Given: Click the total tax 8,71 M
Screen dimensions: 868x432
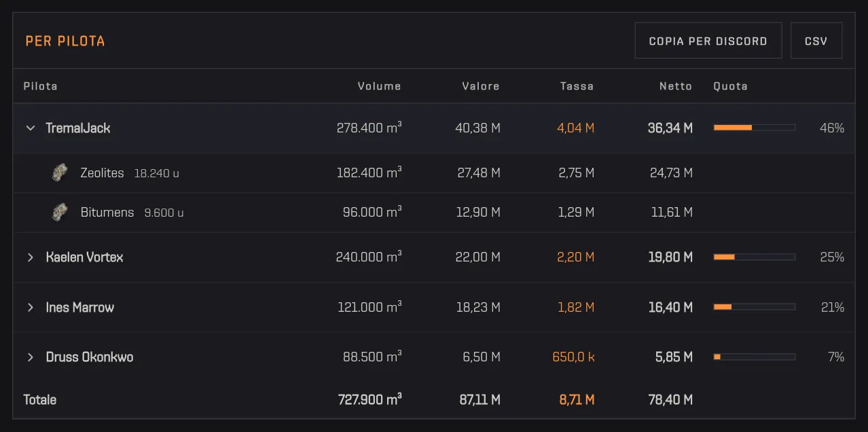Looking at the screenshot, I should (577, 399).
